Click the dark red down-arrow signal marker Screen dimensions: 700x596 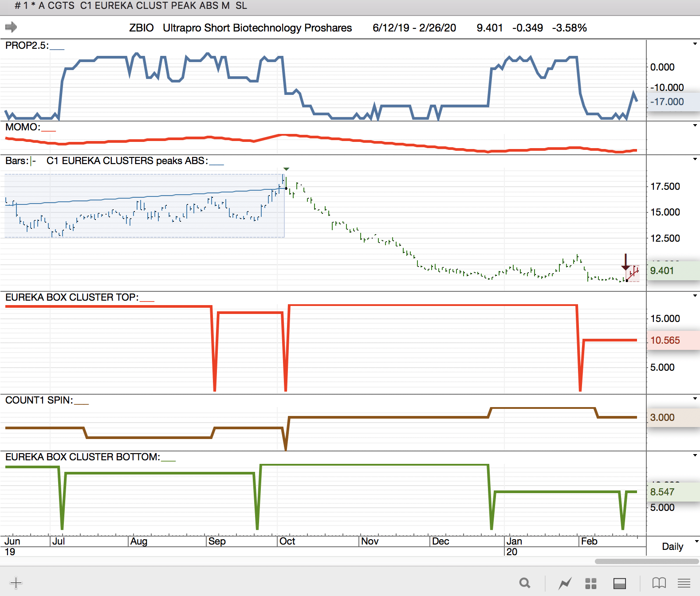[x=625, y=262]
